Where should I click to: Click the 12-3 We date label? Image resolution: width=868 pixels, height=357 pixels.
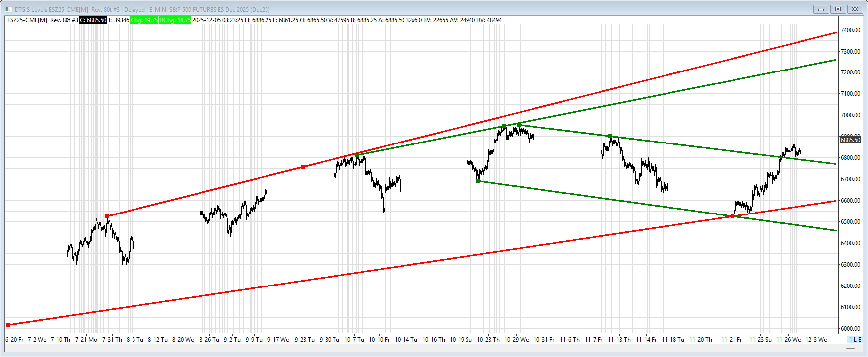[816, 340]
